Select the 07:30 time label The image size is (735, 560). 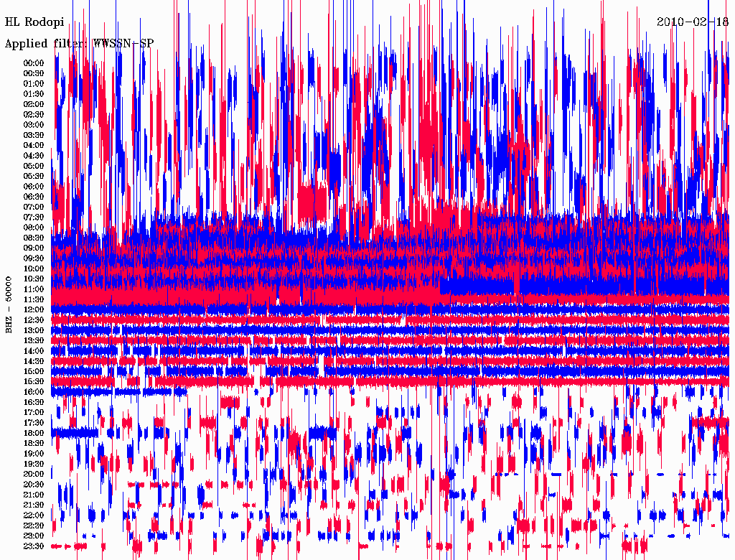(34, 218)
